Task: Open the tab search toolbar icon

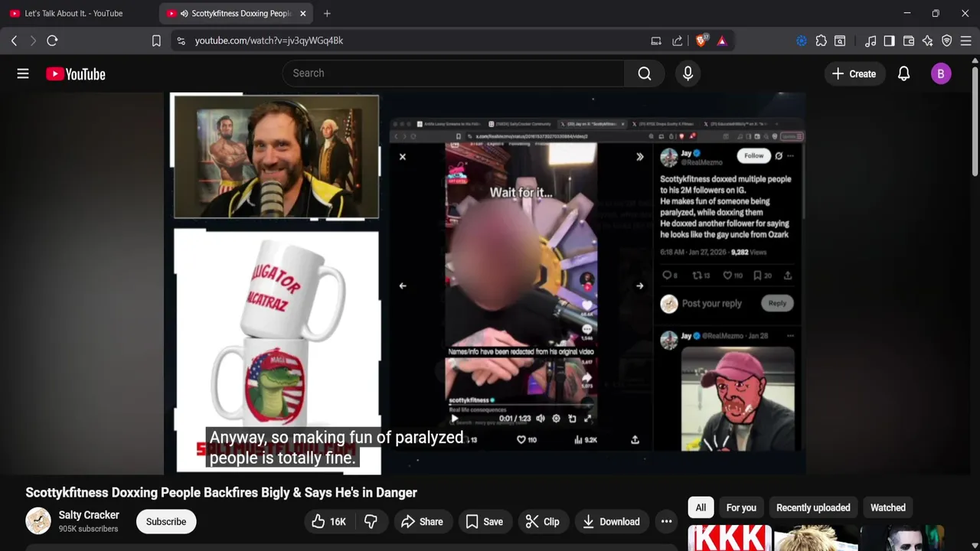Action: tap(840, 41)
